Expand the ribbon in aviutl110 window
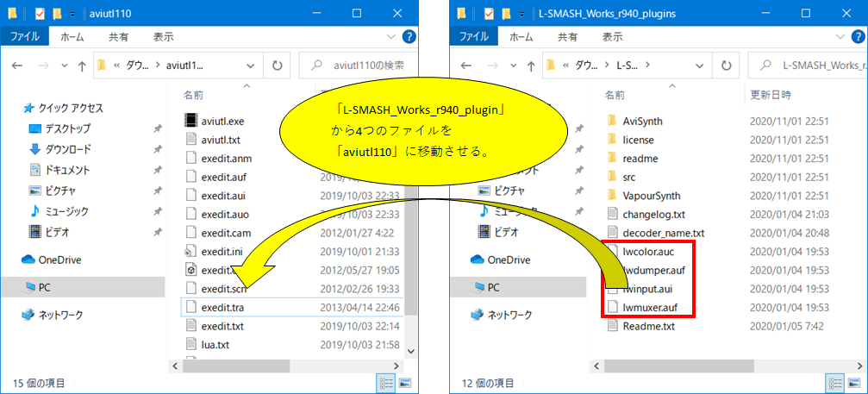 392,37
